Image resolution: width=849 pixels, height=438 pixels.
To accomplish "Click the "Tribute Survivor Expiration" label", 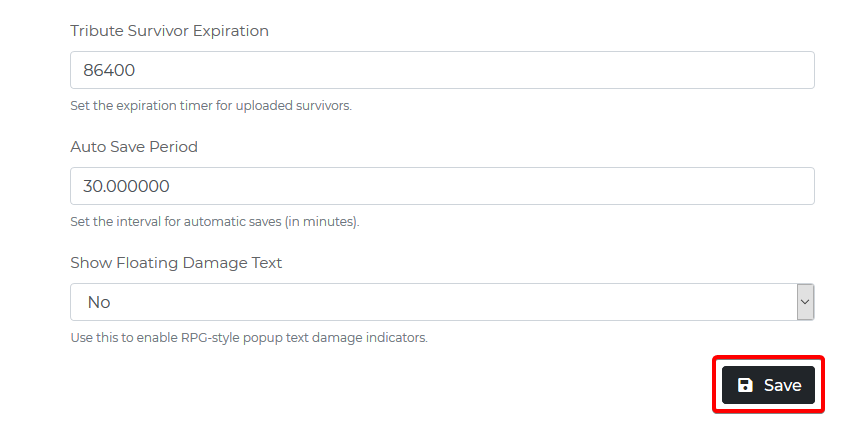I will [169, 31].
